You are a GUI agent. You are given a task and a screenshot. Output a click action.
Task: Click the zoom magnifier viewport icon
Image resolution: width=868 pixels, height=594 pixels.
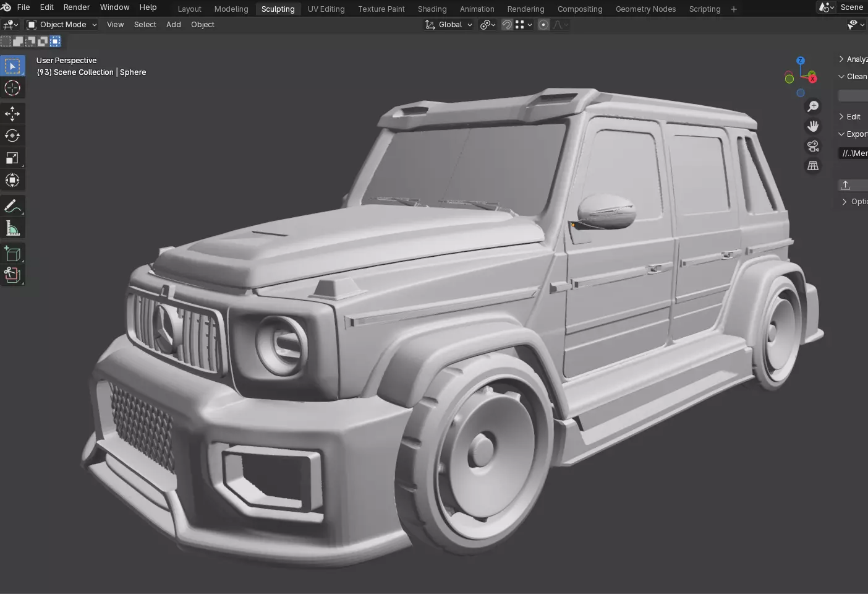(813, 106)
